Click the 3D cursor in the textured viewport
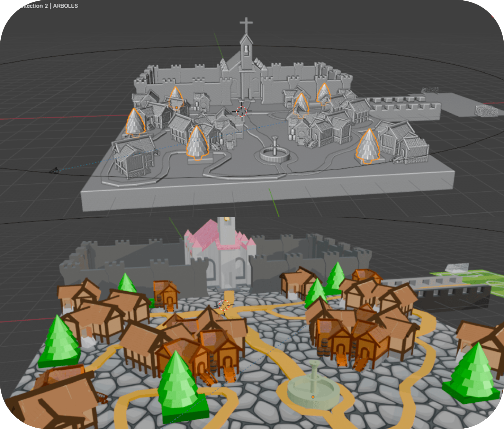This screenshot has width=504, height=429. (224, 305)
